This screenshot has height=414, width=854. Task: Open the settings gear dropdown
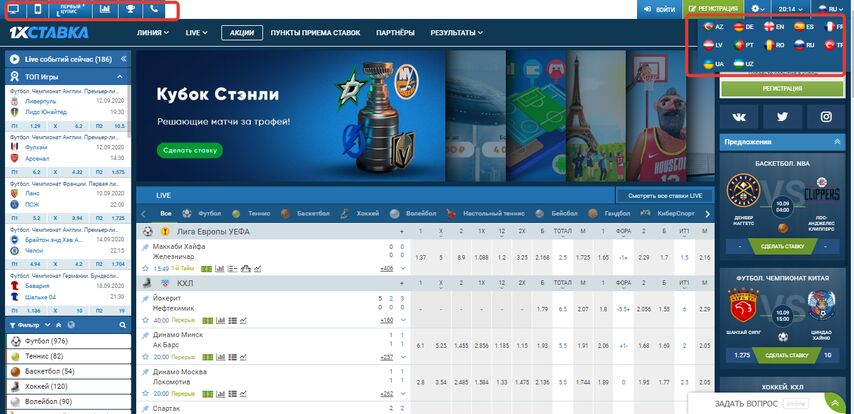tap(758, 9)
